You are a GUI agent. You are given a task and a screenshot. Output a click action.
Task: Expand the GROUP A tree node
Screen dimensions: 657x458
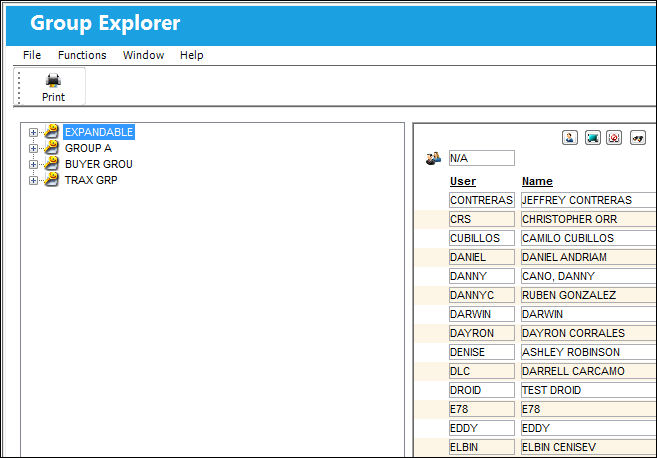[33, 148]
